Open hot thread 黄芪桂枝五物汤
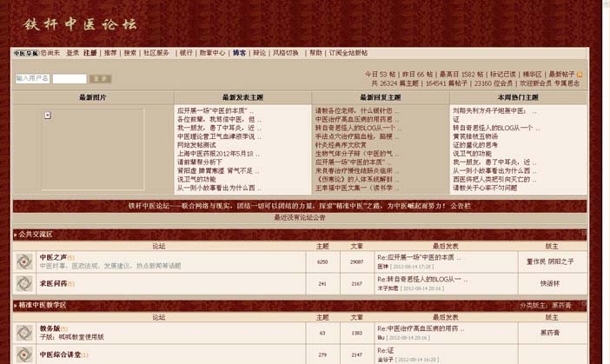This screenshot has height=364, width=610. pyautogui.click(x=475, y=136)
